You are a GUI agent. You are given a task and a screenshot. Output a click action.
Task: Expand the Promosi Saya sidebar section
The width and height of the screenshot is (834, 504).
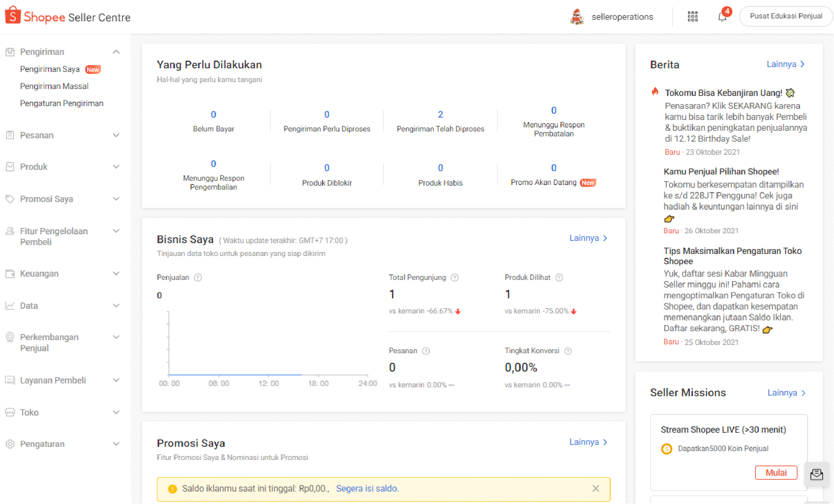point(116,199)
